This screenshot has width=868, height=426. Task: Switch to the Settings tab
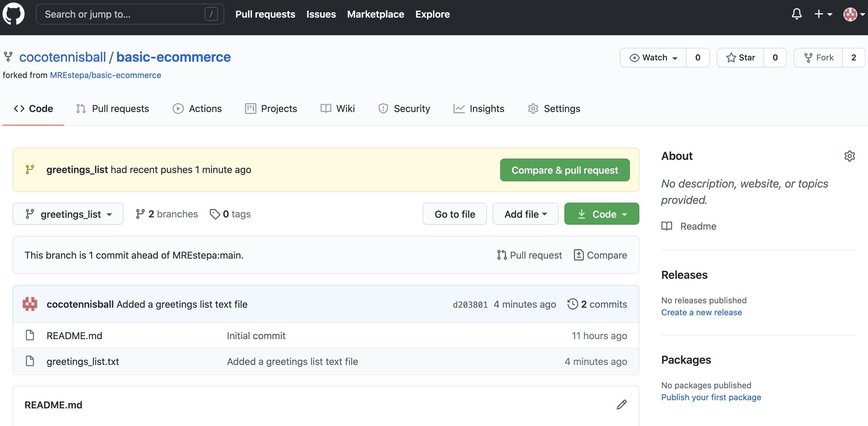coord(554,108)
